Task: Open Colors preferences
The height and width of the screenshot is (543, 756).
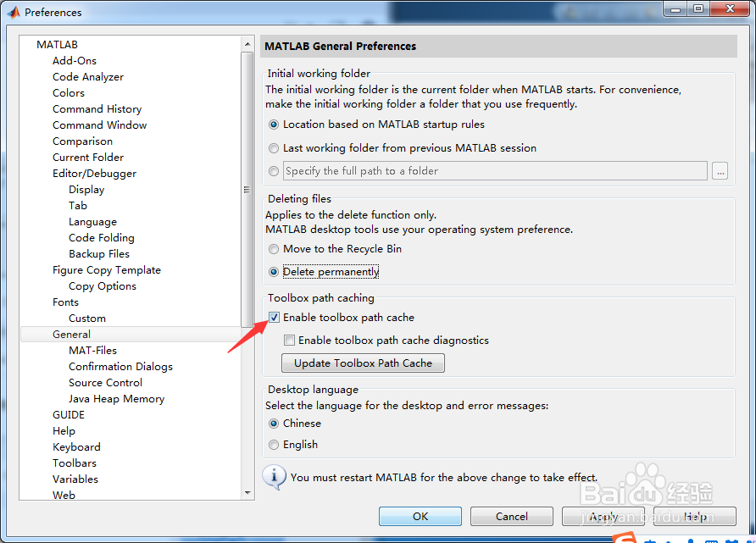Action: click(69, 93)
